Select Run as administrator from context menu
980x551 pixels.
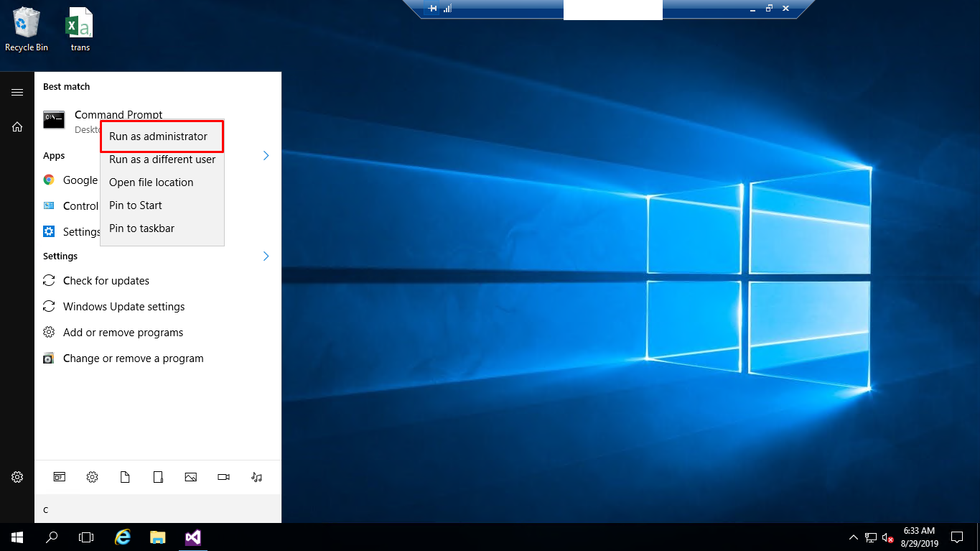click(162, 136)
